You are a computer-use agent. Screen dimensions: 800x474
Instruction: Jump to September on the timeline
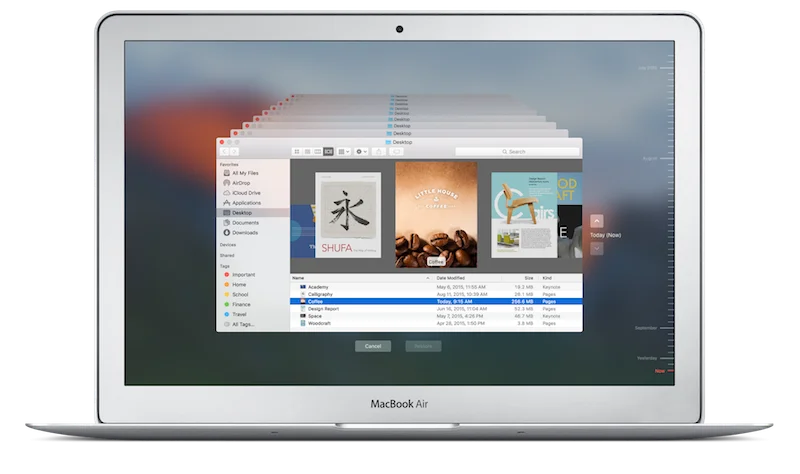click(x=646, y=328)
